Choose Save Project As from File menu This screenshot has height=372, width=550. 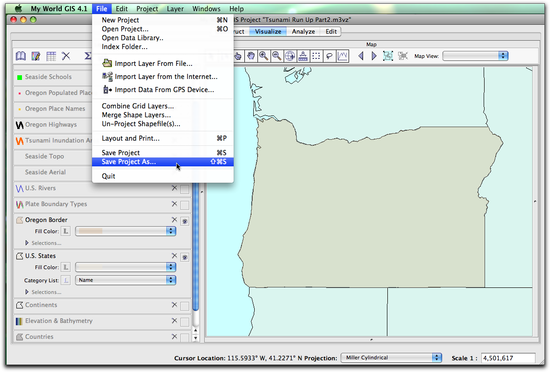point(163,162)
